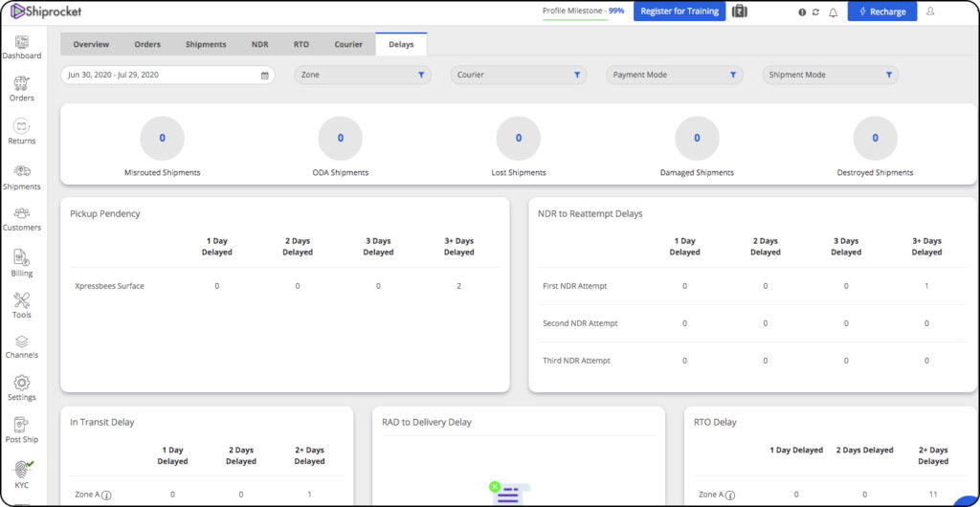Open the user profile icon
980x507 pixels.
pos(931,11)
